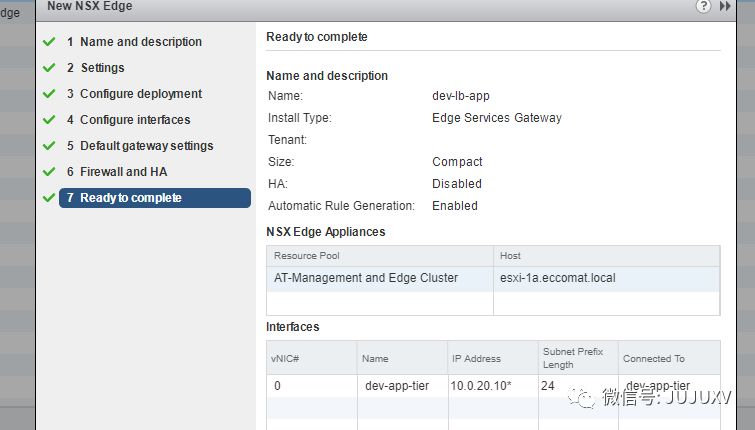
Task: Click green checkmark beside Default gateway settings
Action: click(x=49, y=146)
